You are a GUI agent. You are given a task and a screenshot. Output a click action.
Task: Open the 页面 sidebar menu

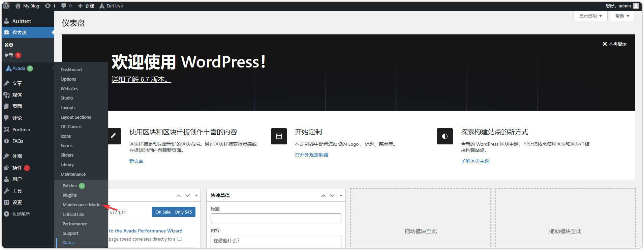point(28,106)
